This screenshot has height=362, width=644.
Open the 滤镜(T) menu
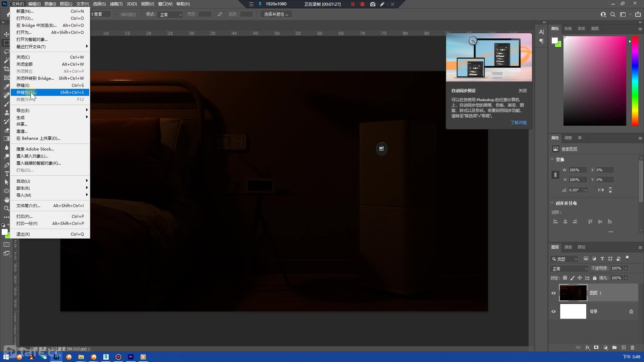click(x=116, y=4)
